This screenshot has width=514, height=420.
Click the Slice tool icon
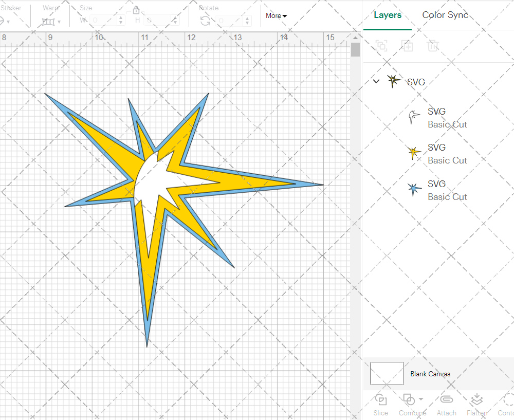coord(381,400)
